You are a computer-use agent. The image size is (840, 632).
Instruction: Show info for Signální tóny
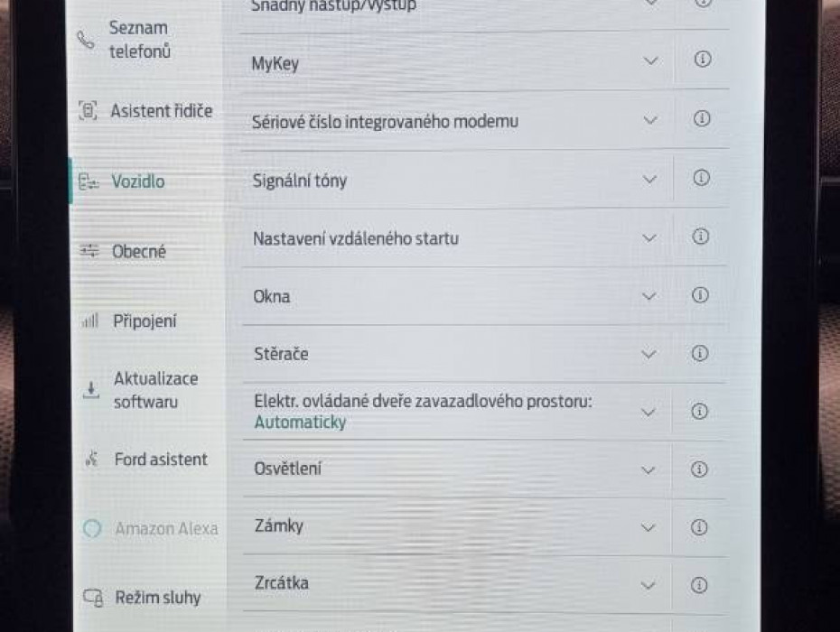(701, 179)
